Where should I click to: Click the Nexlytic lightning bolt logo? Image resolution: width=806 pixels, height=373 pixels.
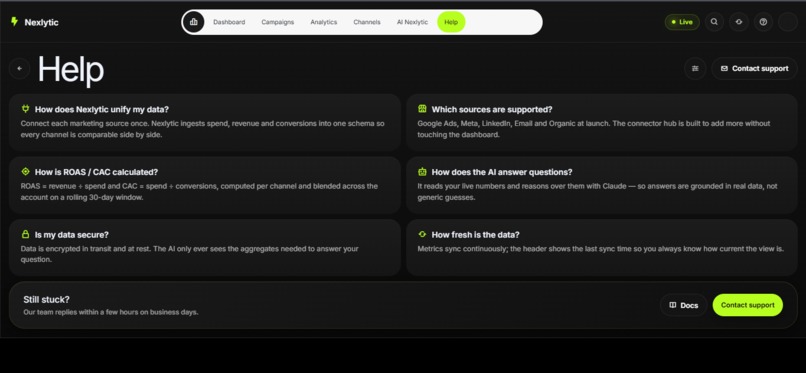click(x=14, y=22)
